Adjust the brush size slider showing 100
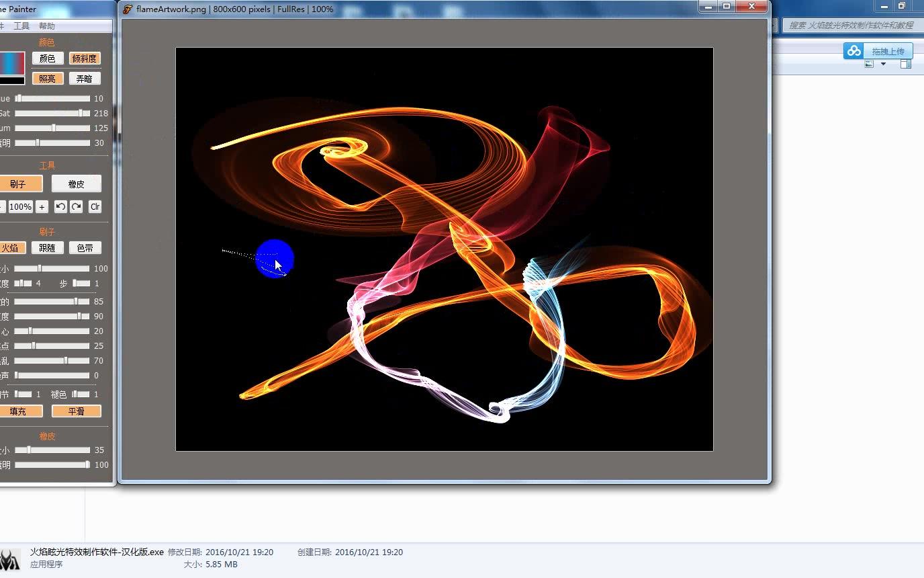The image size is (924, 578). click(52, 269)
